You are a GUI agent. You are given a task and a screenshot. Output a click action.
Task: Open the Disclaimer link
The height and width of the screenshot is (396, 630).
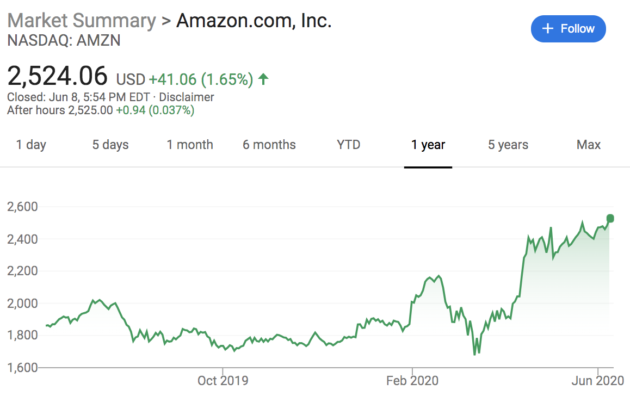click(x=186, y=97)
